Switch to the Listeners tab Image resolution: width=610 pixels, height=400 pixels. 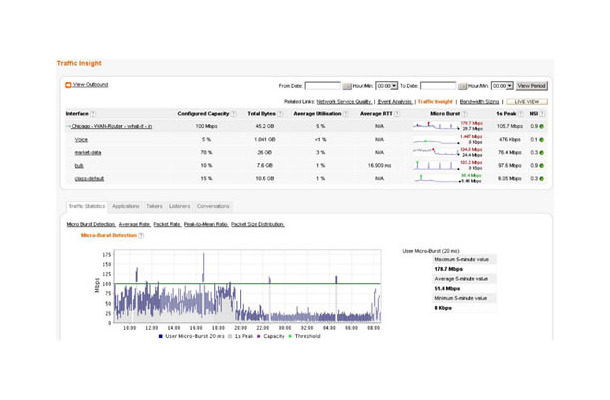179,206
